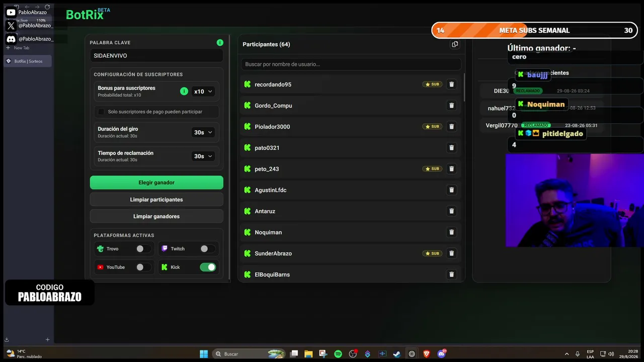Click the Participantes (64) heading
Image resolution: width=644 pixels, height=362 pixels.
(266, 44)
